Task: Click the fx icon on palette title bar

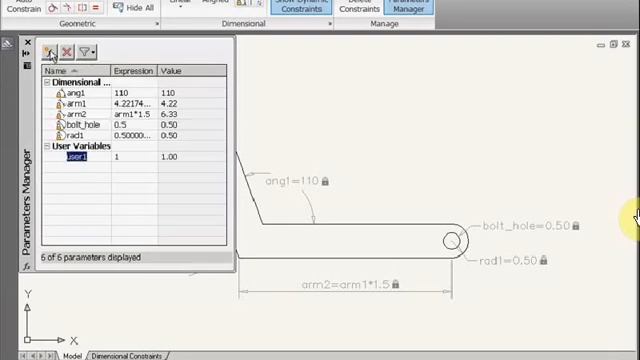Action: tap(27, 267)
